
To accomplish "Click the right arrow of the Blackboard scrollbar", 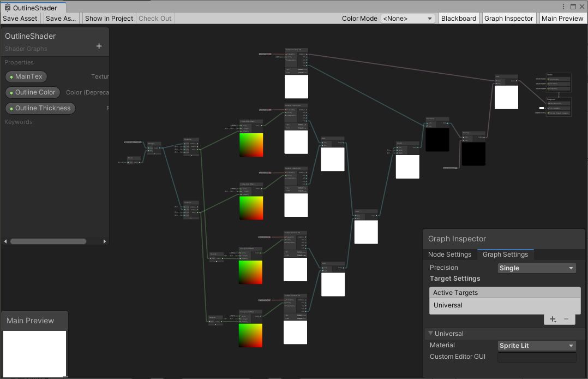I will pos(104,241).
